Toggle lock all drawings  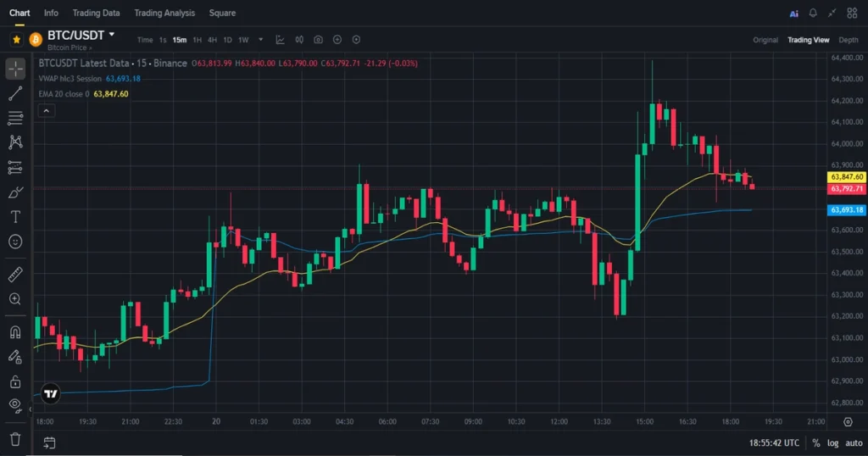[x=15, y=382]
